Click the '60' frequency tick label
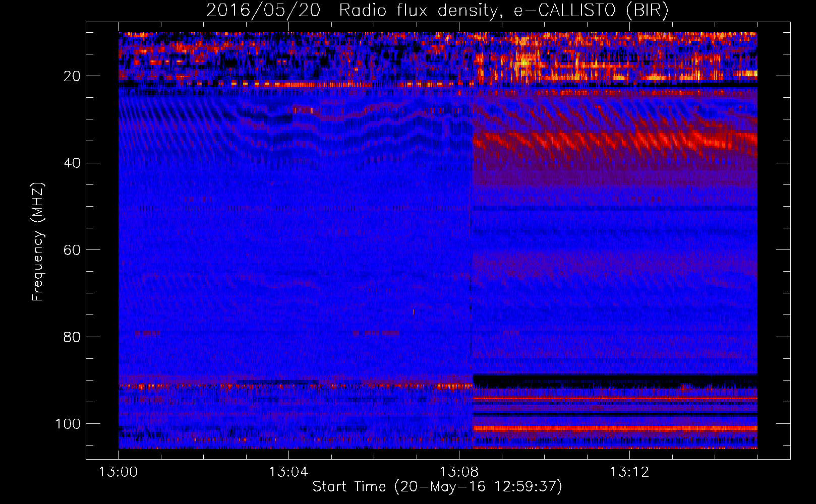Viewport: 816px width, 504px height. 72,250
